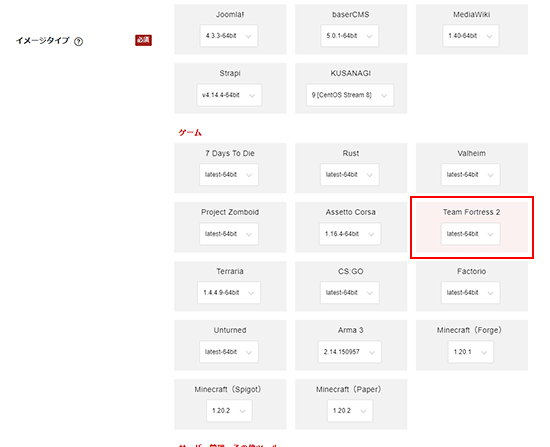Select the KUSANAGI image card title
Image resolution: width=550 pixels, height=447 pixels.
point(350,73)
